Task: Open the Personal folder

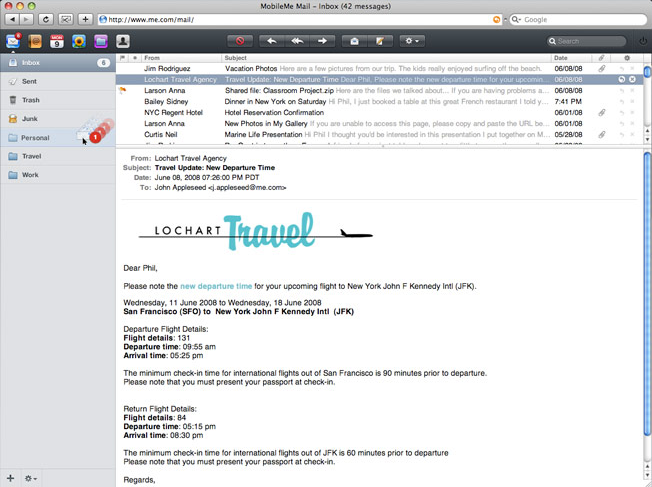Action: point(58,138)
